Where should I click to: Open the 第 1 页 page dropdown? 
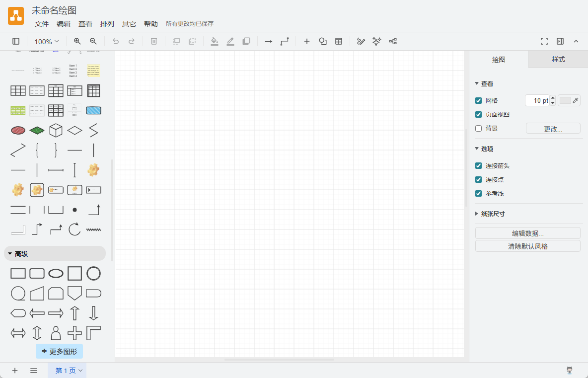67,371
